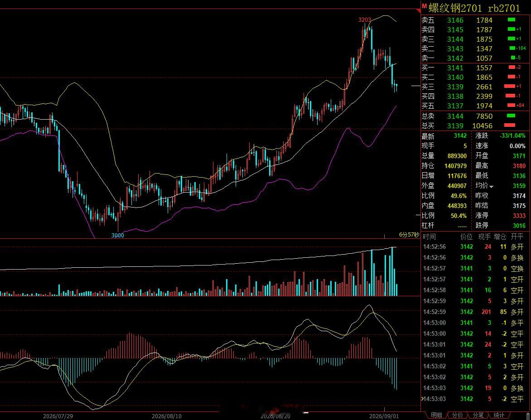Click the 2026/07/29 date axis label
The image size is (531, 420).
[x=58, y=416]
